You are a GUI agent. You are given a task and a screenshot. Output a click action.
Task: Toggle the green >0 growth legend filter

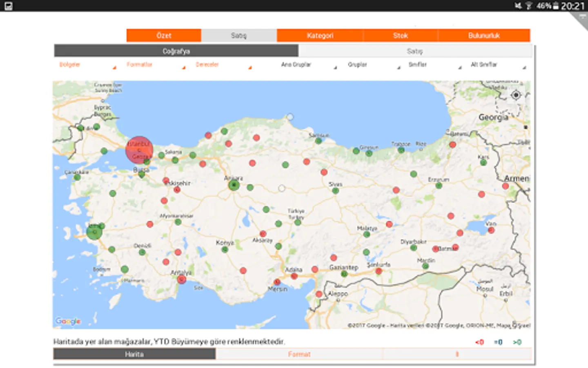[517, 342]
